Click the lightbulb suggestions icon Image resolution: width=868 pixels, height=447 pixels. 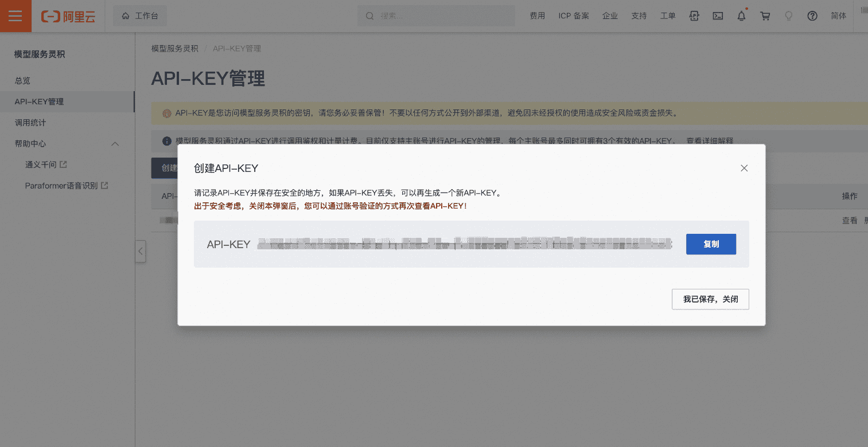click(x=788, y=15)
